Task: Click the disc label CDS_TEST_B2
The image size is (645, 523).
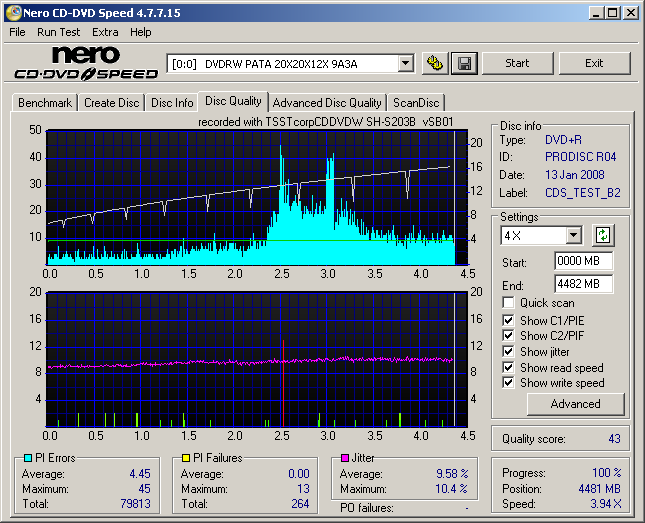Action: pos(582,193)
